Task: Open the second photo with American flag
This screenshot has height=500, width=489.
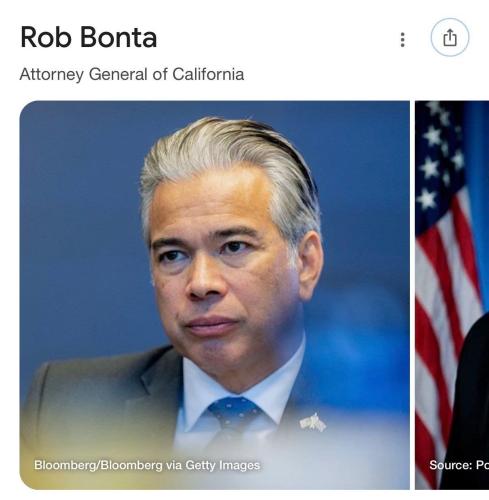Action: point(452,295)
